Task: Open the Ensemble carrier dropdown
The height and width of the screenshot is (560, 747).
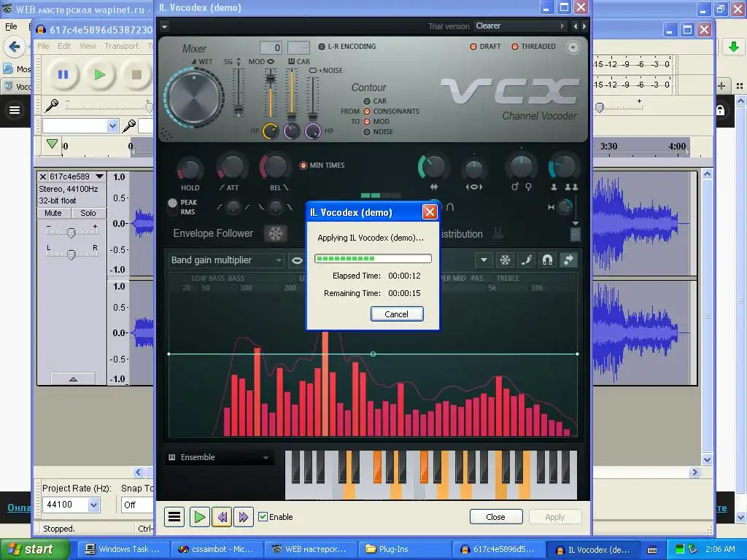Action: [x=219, y=457]
